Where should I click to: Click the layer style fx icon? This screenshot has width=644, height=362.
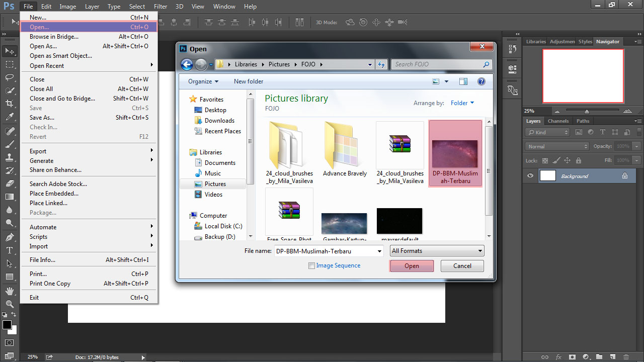(x=558, y=357)
